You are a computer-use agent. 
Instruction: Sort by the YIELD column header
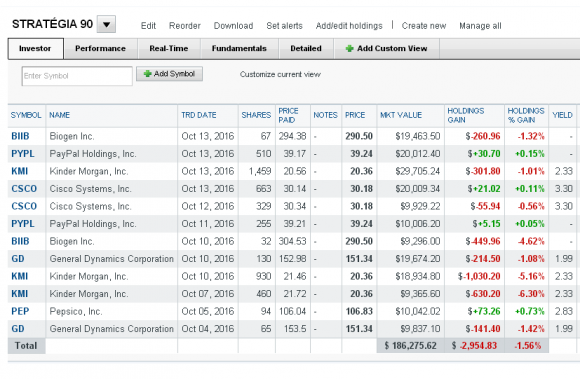(x=562, y=115)
